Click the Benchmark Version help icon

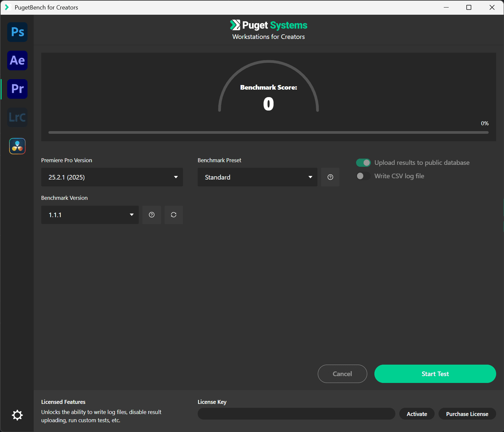pyautogui.click(x=151, y=215)
